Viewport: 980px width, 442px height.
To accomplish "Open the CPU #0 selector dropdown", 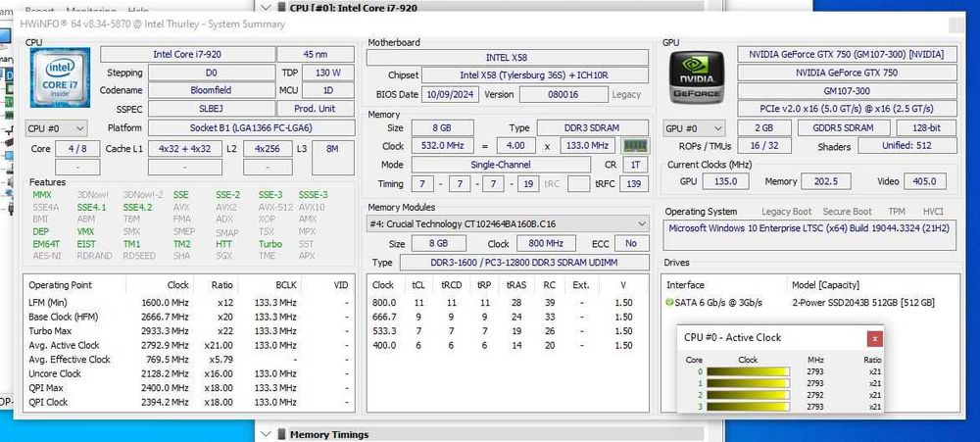I will [x=56, y=128].
